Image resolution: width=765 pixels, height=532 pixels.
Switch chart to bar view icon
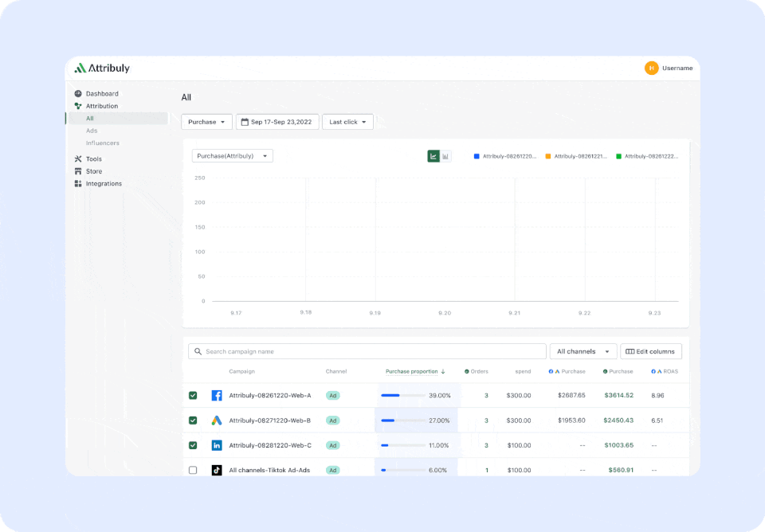click(x=445, y=156)
